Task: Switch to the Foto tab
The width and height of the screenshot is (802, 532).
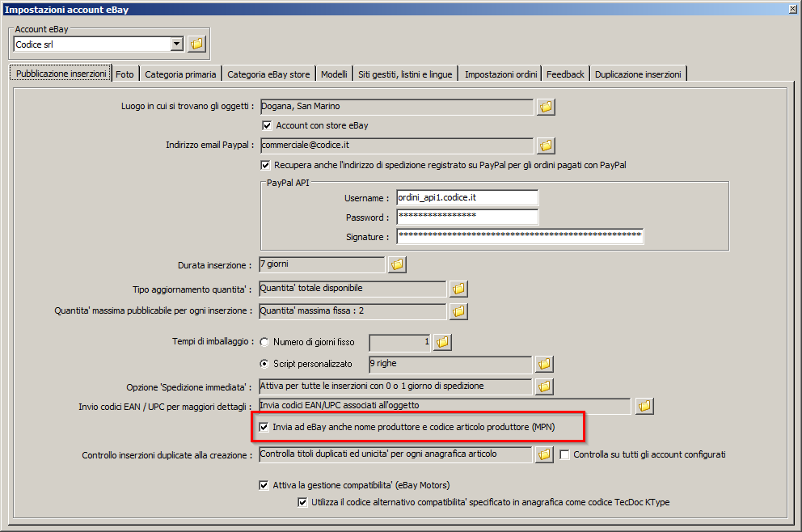Action: point(125,74)
